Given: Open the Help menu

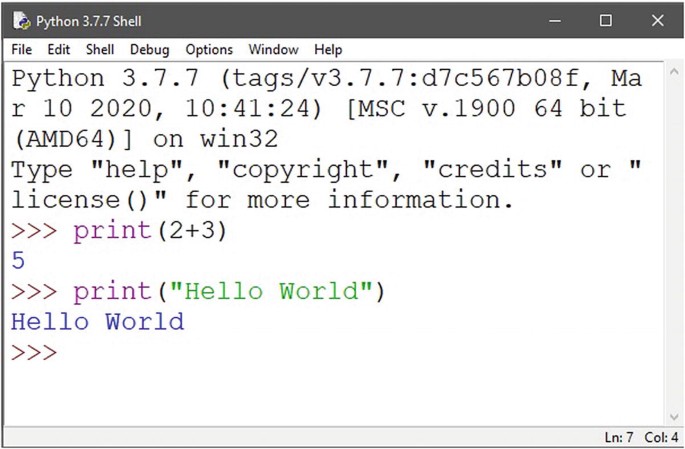Looking at the screenshot, I should (328, 49).
